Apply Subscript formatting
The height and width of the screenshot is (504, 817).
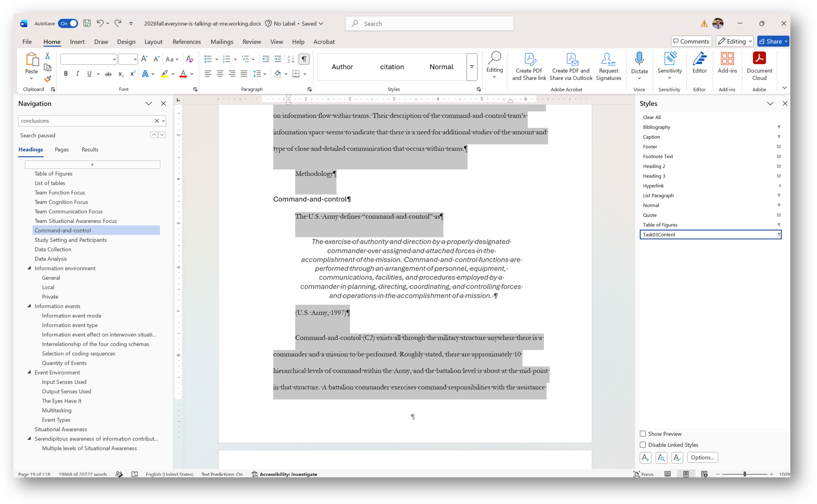click(x=121, y=74)
